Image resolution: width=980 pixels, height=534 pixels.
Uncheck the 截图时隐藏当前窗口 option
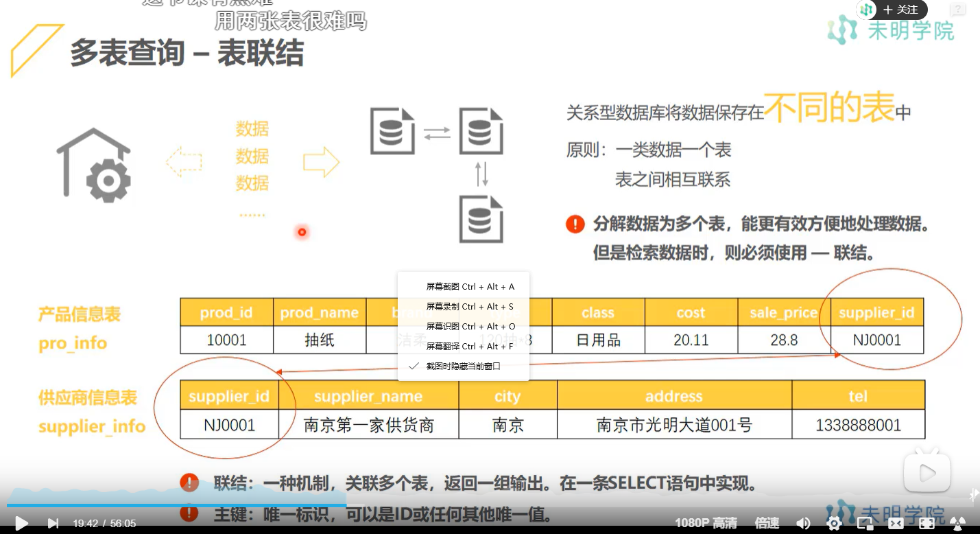[463, 366]
